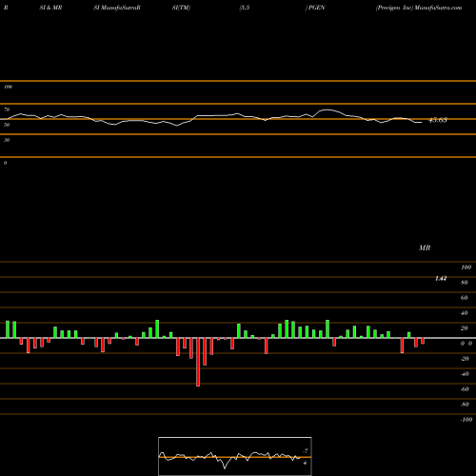Click the (Precigen Inc) MunafaSutra.com text
Image resolution: width=476 pixels, height=476 pixels.
[419, 8]
